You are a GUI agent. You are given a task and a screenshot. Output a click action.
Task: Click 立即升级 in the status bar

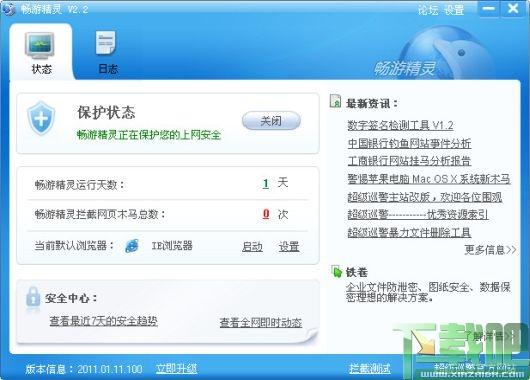(x=176, y=369)
